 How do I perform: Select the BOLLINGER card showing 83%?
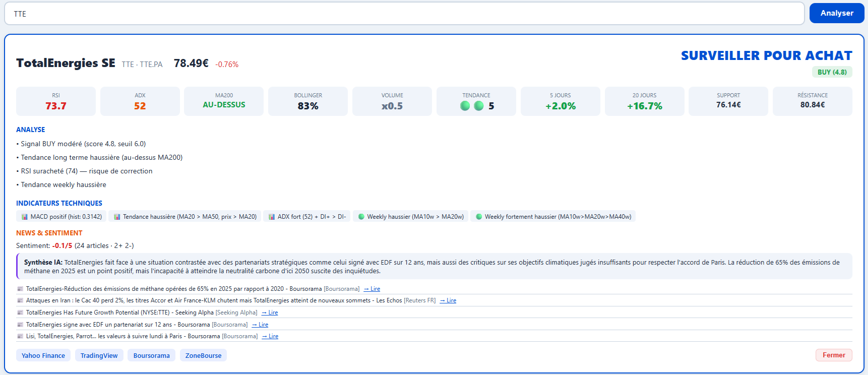coord(308,101)
